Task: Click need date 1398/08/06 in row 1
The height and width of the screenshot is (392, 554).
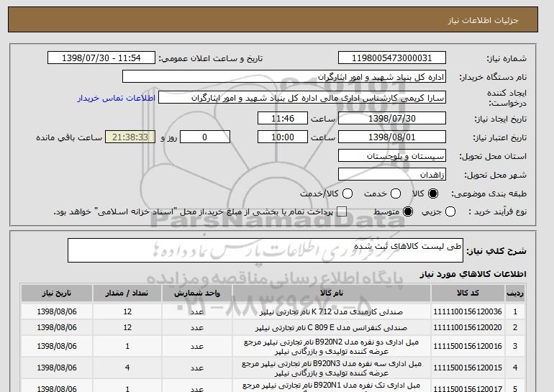Action: pyautogui.click(x=57, y=311)
